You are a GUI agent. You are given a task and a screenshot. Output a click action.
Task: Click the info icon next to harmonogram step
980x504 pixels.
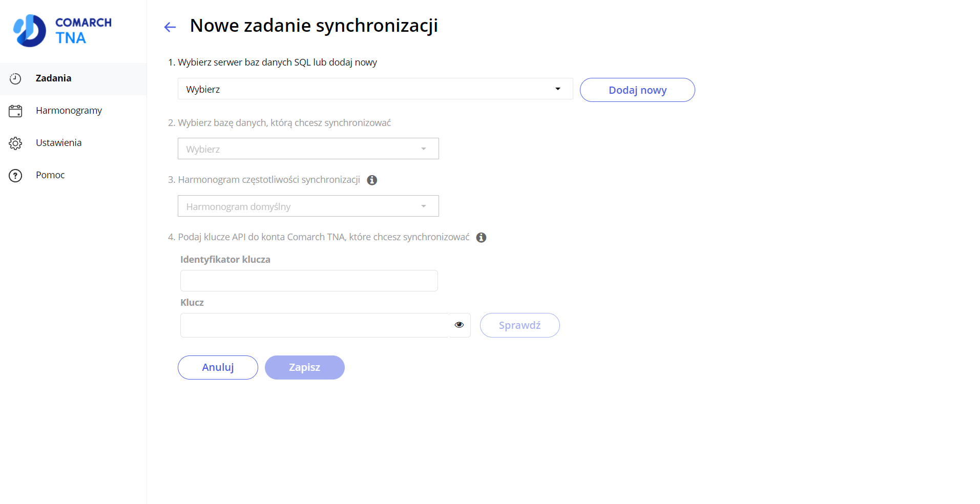[372, 180]
